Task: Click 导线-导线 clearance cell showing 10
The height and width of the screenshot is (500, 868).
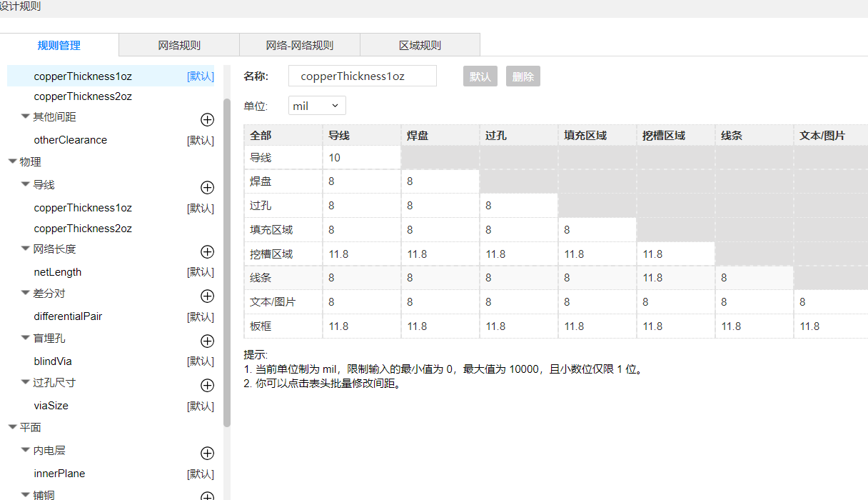Action: pyautogui.click(x=361, y=158)
